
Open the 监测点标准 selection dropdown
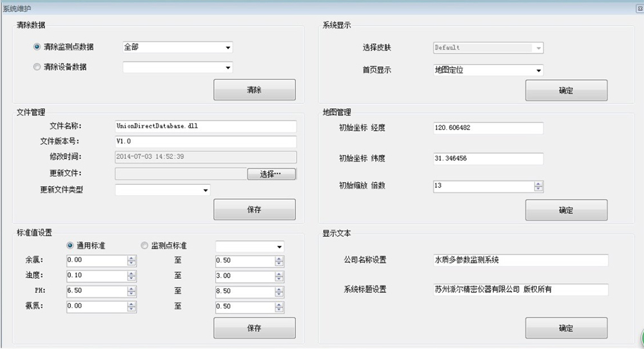point(279,247)
